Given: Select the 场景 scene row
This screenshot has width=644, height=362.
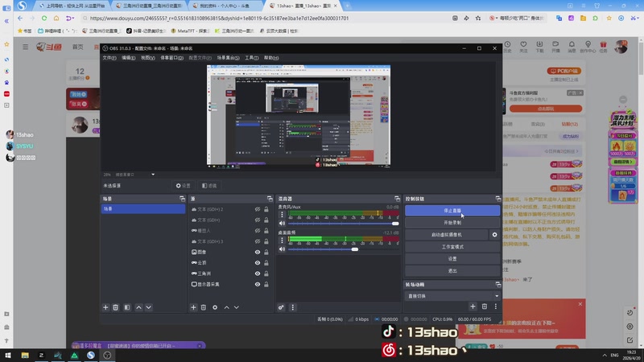Looking at the screenshot, I should 143,209.
